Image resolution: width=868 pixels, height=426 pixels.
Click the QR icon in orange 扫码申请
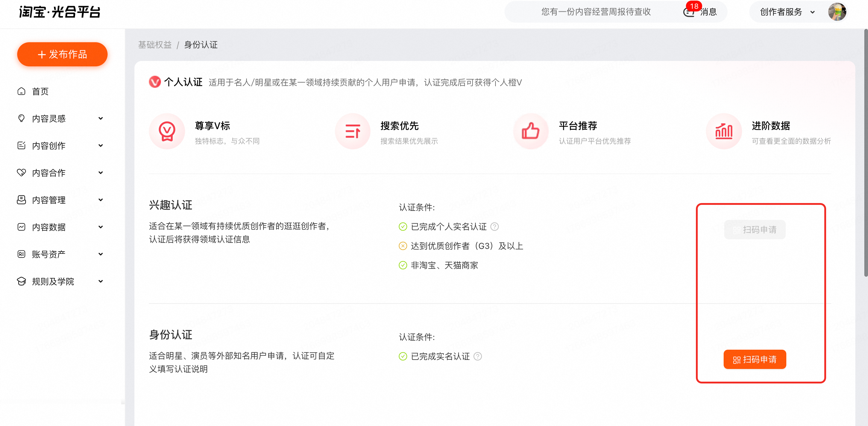click(x=737, y=360)
